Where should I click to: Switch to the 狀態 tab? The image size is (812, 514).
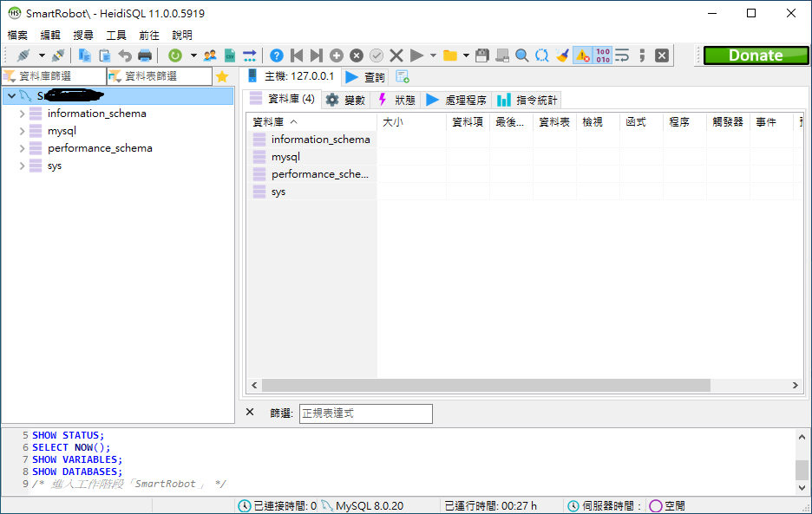(x=396, y=100)
